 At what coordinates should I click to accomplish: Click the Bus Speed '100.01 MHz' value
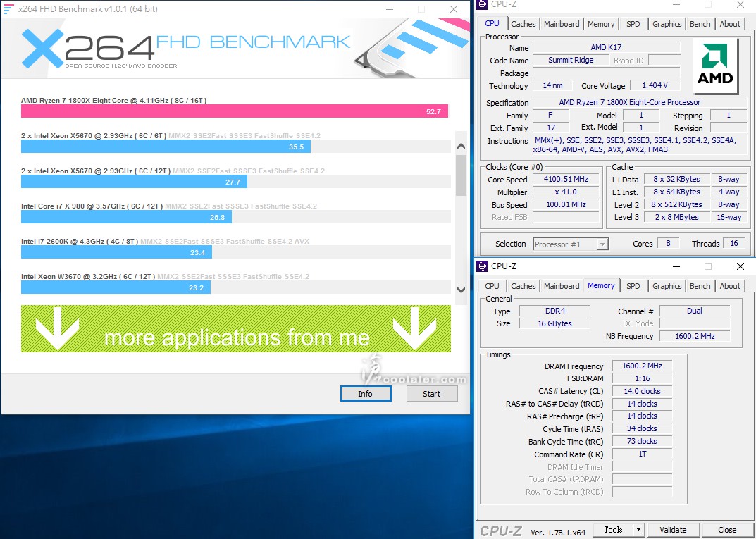point(566,204)
